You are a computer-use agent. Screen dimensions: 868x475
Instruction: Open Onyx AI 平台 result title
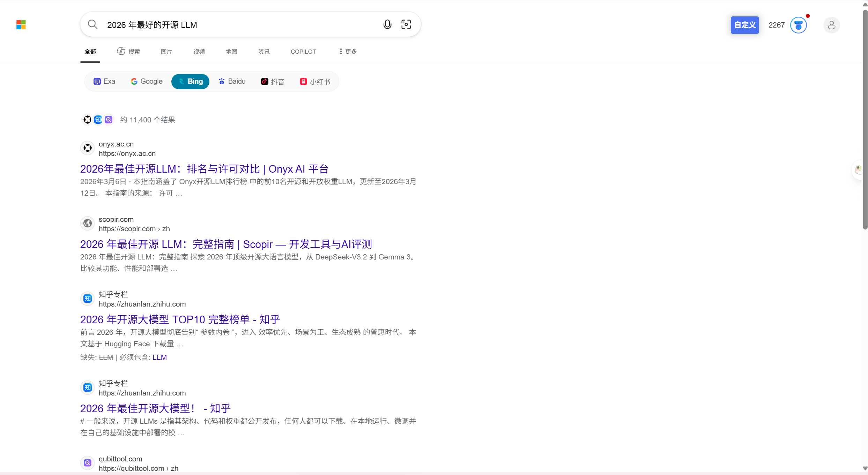click(x=205, y=169)
